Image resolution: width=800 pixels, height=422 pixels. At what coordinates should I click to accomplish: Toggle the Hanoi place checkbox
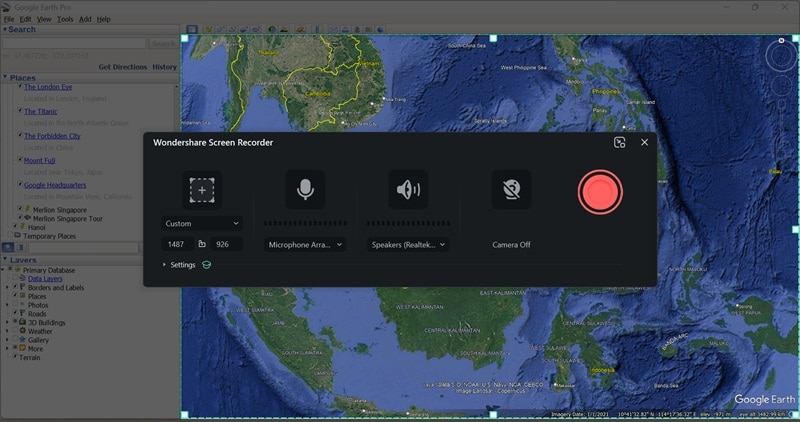pos(15,227)
